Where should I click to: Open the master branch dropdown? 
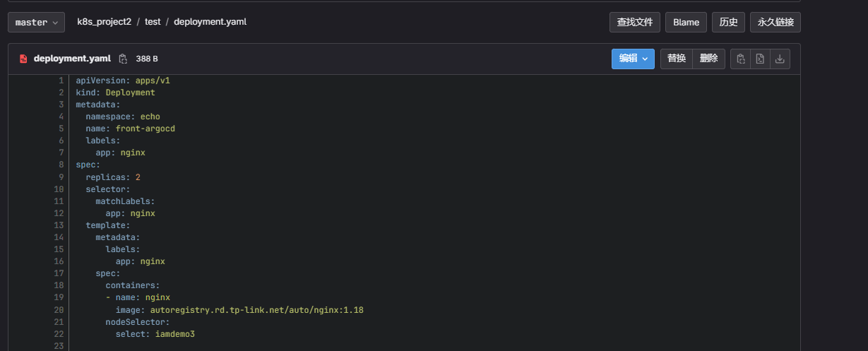[x=37, y=23]
